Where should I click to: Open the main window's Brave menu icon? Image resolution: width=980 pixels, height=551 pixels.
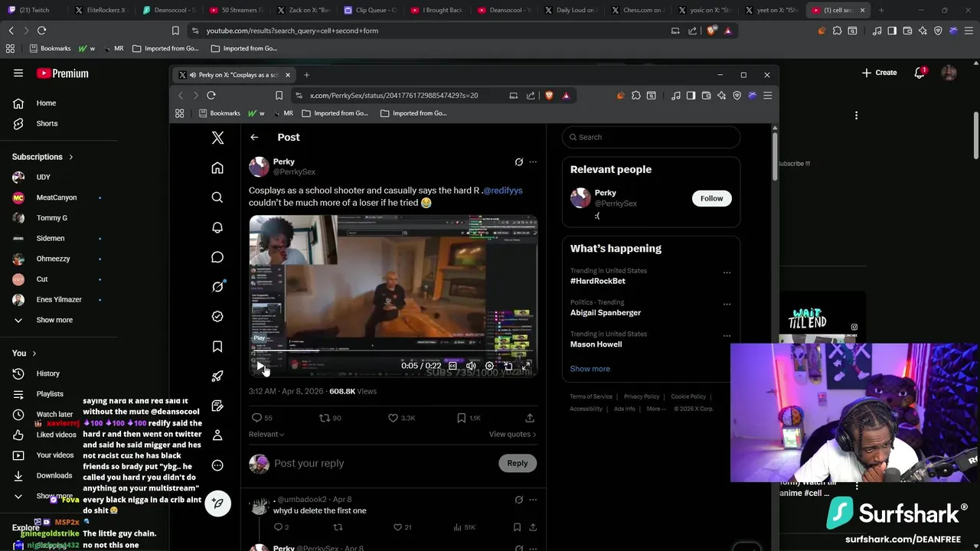[969, 31]
